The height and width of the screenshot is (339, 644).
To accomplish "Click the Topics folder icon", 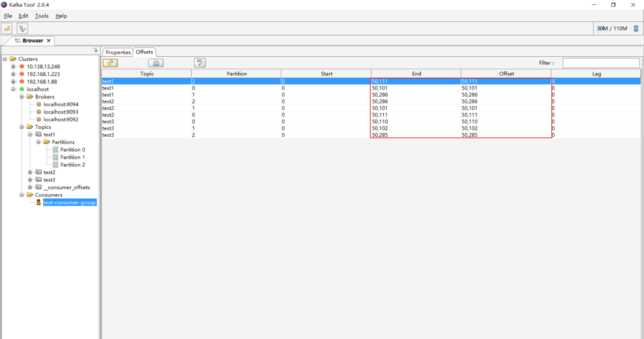I will (30, 127).
